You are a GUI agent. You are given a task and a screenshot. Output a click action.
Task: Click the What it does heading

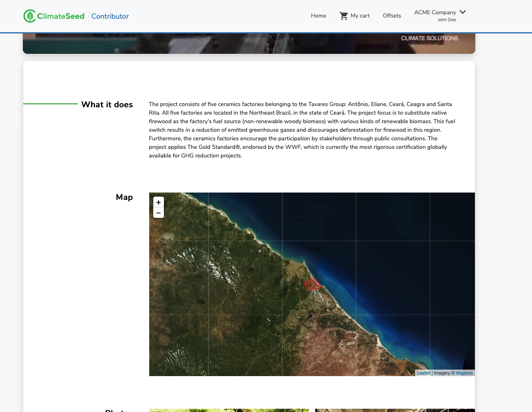coord(107,104)
